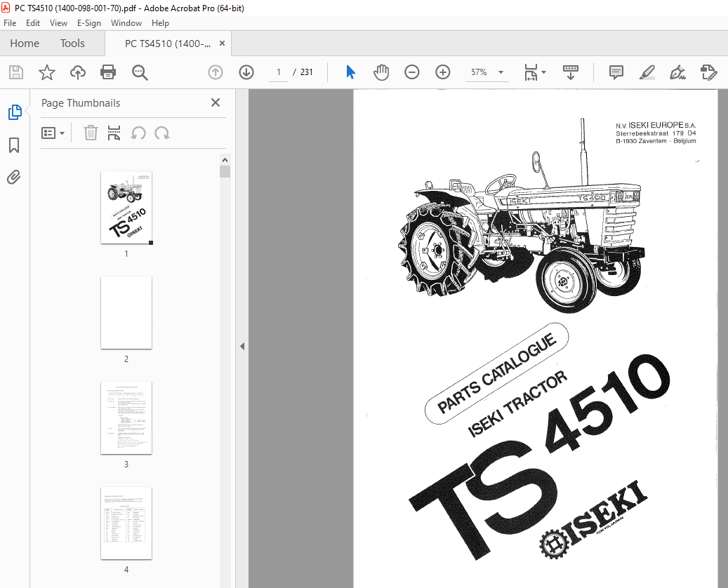Click the upload to cloud icon

(x=77, y=72)
